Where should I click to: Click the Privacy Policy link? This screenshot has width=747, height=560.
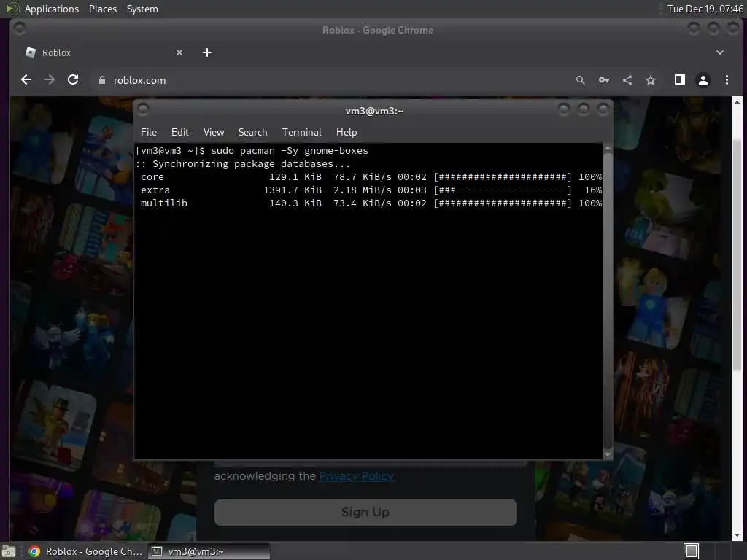coord(356,475)
